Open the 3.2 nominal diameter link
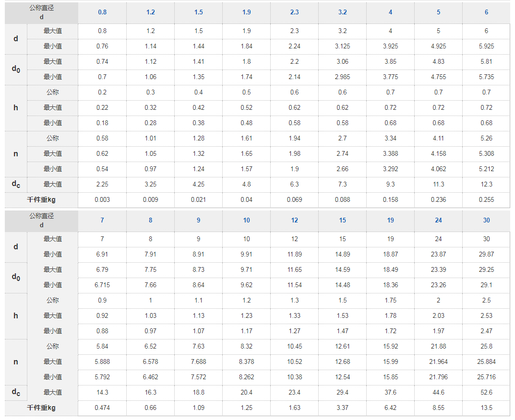 [342, 12]
